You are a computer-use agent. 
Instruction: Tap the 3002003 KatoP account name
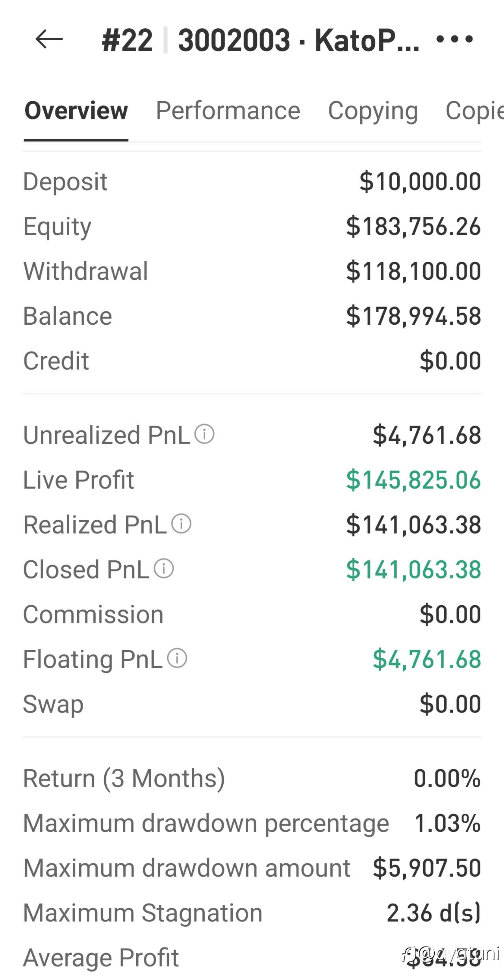tap(298, 40)
